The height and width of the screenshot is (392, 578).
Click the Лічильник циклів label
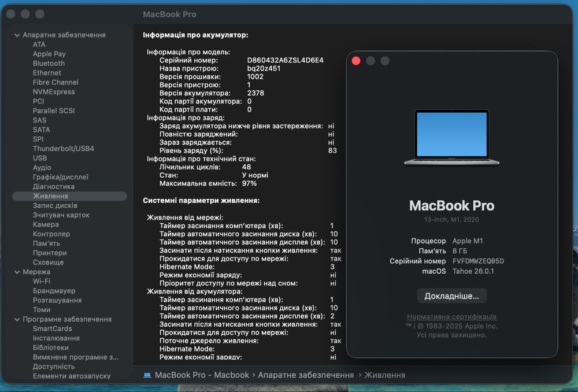(190, 167)
